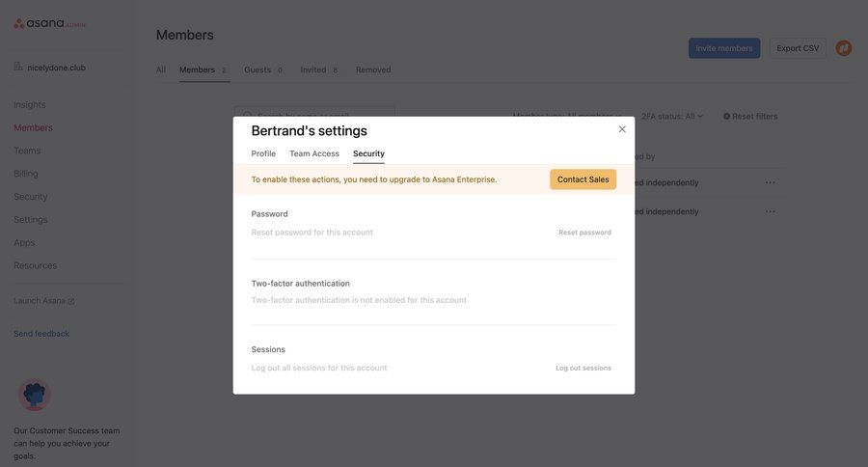
Task: Switch to the Profile tab
Action: [263, 153]
